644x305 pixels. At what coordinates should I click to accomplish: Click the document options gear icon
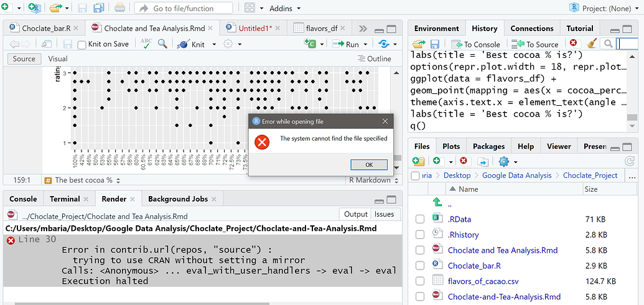click(228, 44)
